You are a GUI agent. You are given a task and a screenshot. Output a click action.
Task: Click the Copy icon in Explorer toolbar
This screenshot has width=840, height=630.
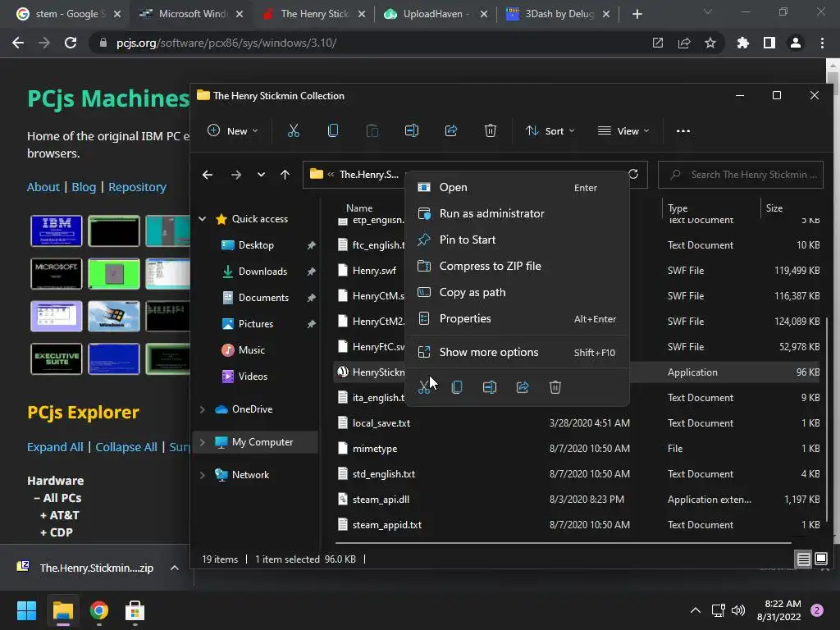point(332,131)
